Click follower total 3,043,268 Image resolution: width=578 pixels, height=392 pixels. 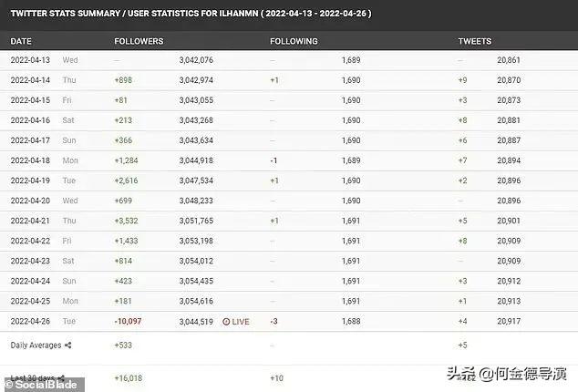tap(196, 120)
